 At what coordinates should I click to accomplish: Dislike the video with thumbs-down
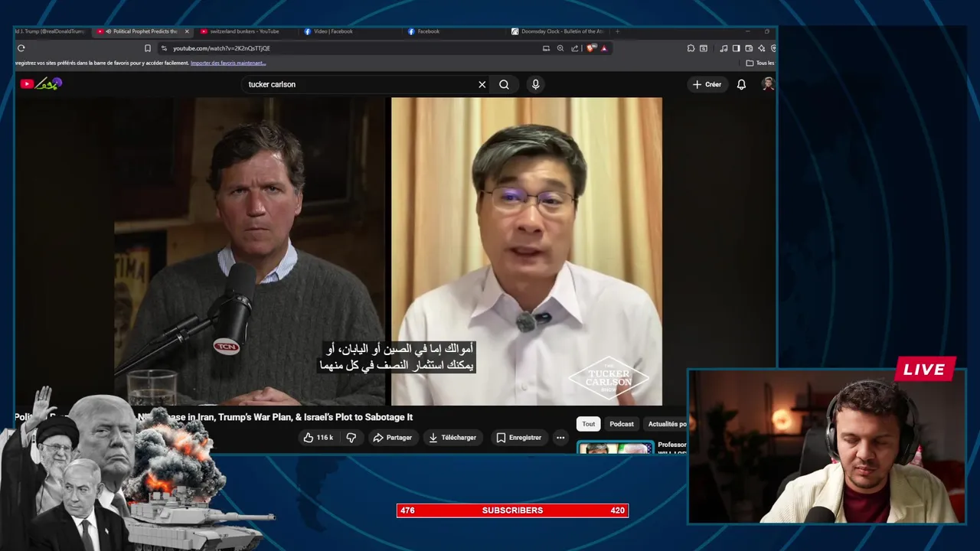(351, 438)
